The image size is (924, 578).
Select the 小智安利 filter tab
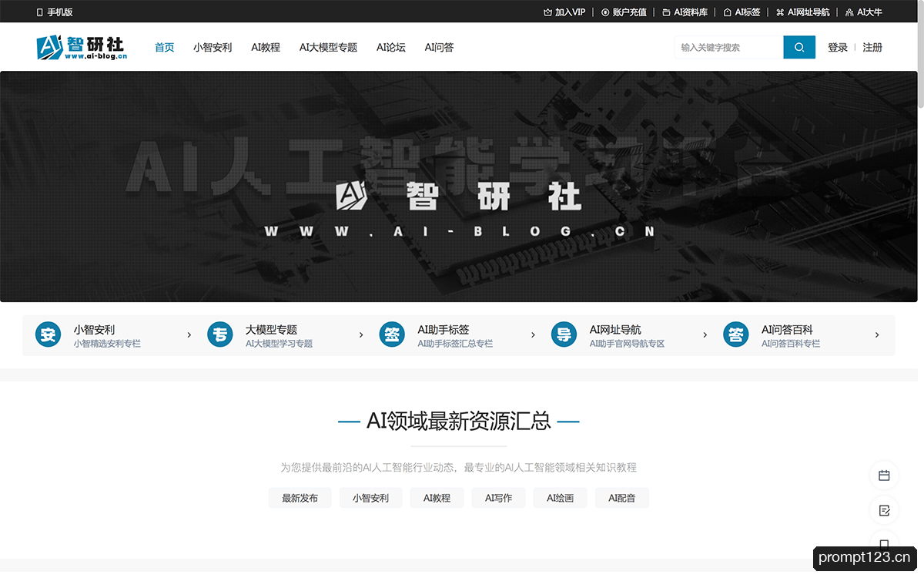[x=370, y=498]
